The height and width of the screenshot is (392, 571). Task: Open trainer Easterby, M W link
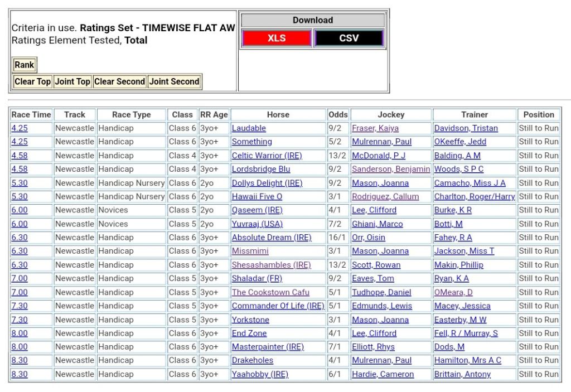460,320
